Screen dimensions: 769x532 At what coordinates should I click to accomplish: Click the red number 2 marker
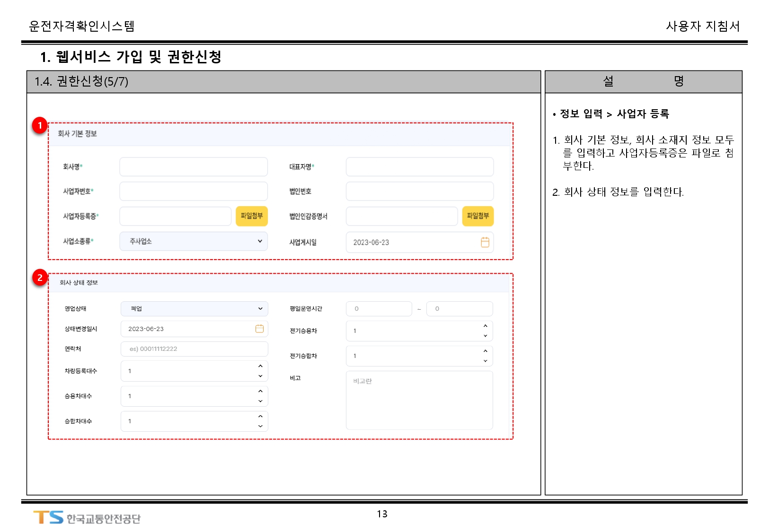[40, 278]
